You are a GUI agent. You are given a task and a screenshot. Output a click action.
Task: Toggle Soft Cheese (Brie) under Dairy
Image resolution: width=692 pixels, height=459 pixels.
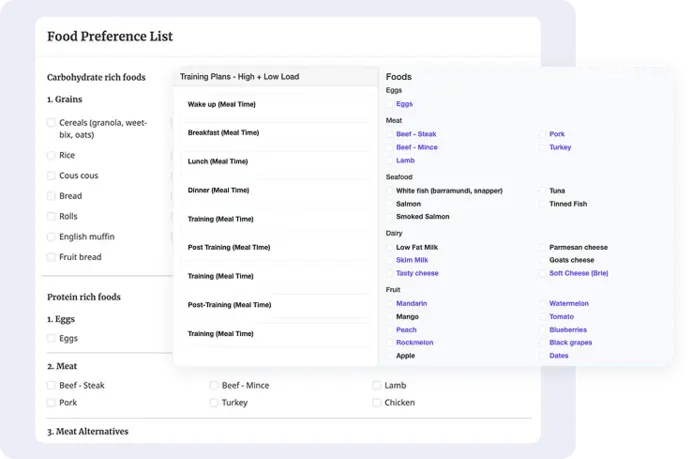coord(543,273)
